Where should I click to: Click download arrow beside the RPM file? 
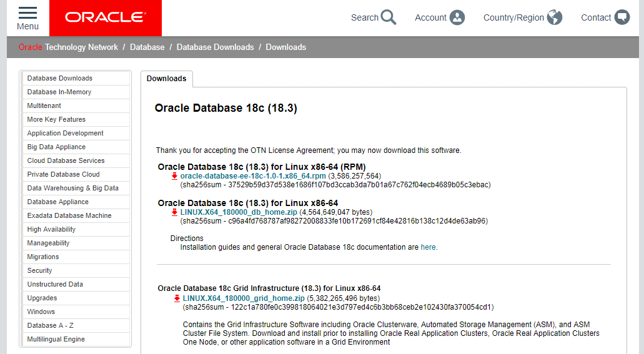click(x=174, y=176)
